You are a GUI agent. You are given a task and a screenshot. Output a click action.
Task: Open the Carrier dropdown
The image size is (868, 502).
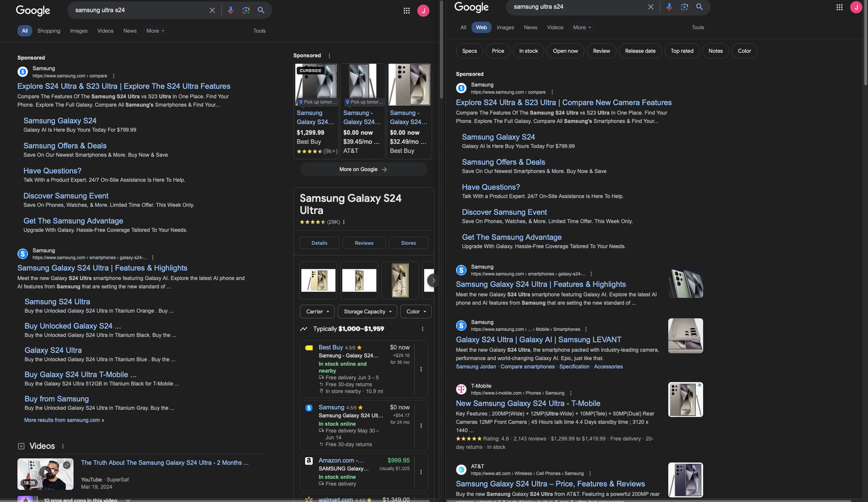click(316, 311)
